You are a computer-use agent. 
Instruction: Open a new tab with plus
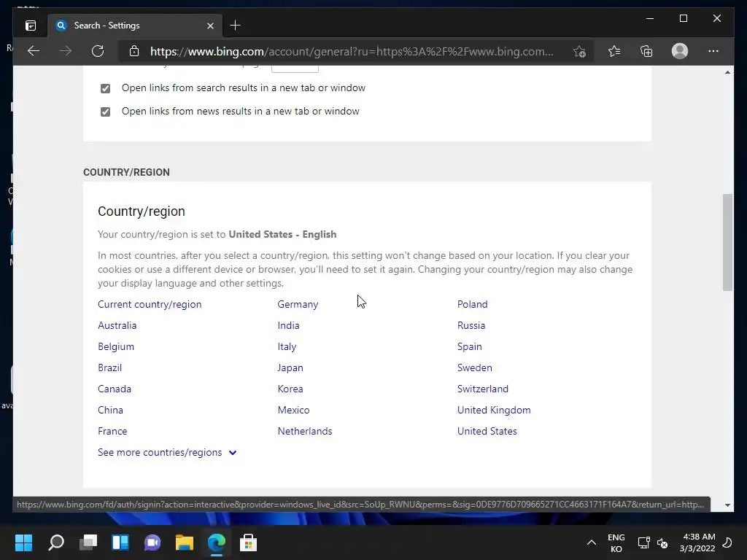point(235,26)
